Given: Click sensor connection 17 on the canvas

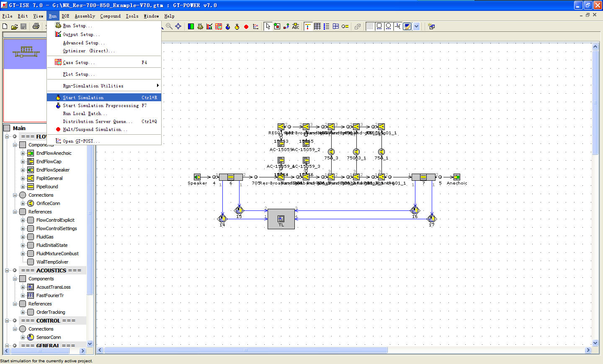Looking at the screenshot, I should tap(432, 218).
